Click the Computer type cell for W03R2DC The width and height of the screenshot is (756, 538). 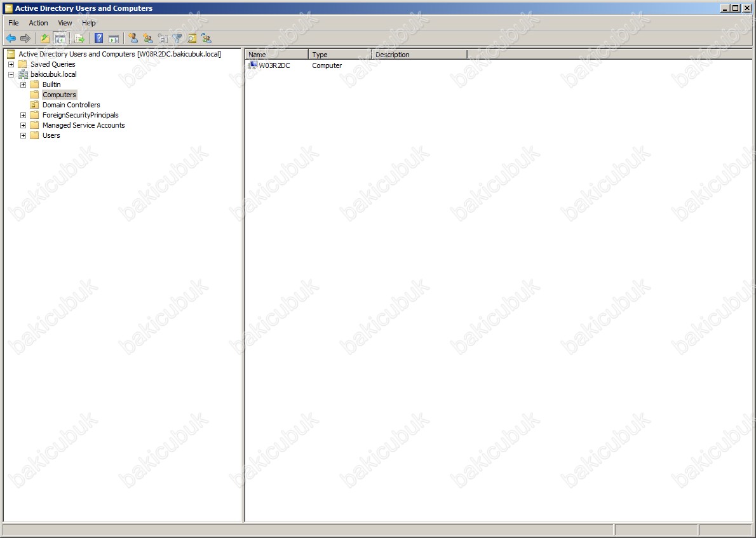(x=327, y=65)
